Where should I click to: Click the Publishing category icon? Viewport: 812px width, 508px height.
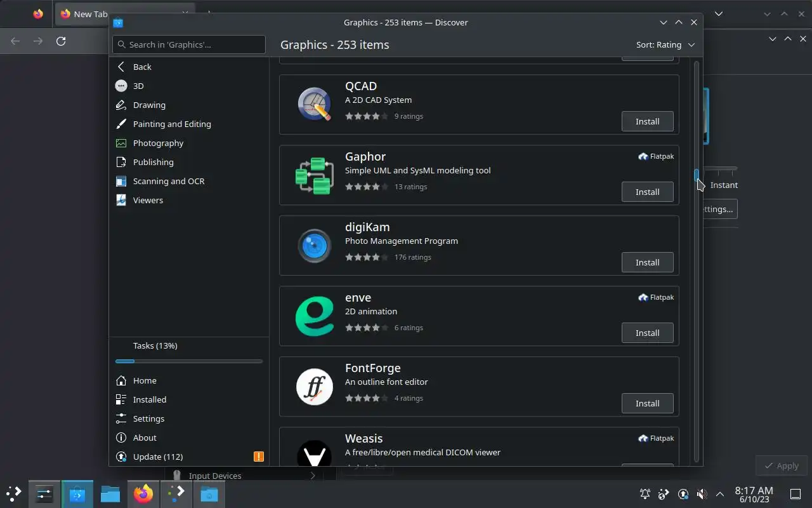[x=121, y=162]
